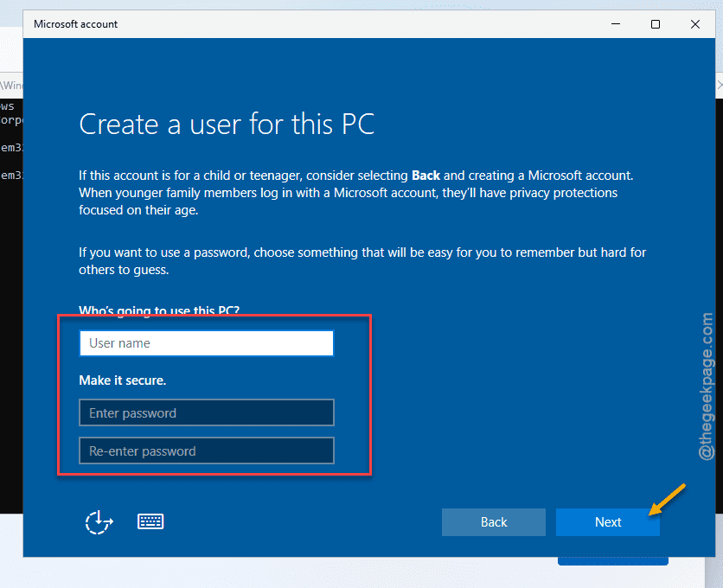The image size is (723, 588).
Task: Click the 'Microsoft account' window title
Action: [x=75, y=24]
